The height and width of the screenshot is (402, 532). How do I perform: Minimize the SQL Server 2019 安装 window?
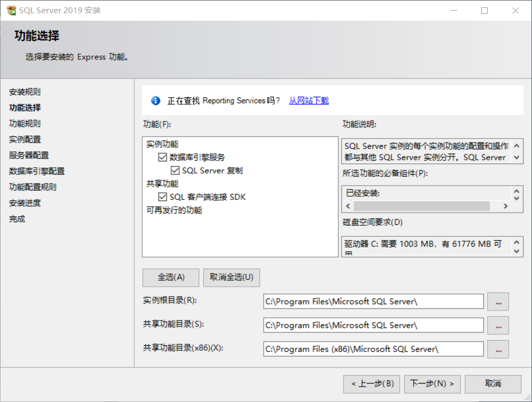pos(454,11)
